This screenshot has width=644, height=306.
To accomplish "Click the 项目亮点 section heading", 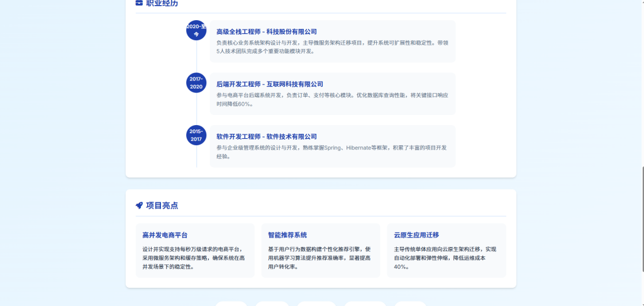I will click(x=162, y=205).
